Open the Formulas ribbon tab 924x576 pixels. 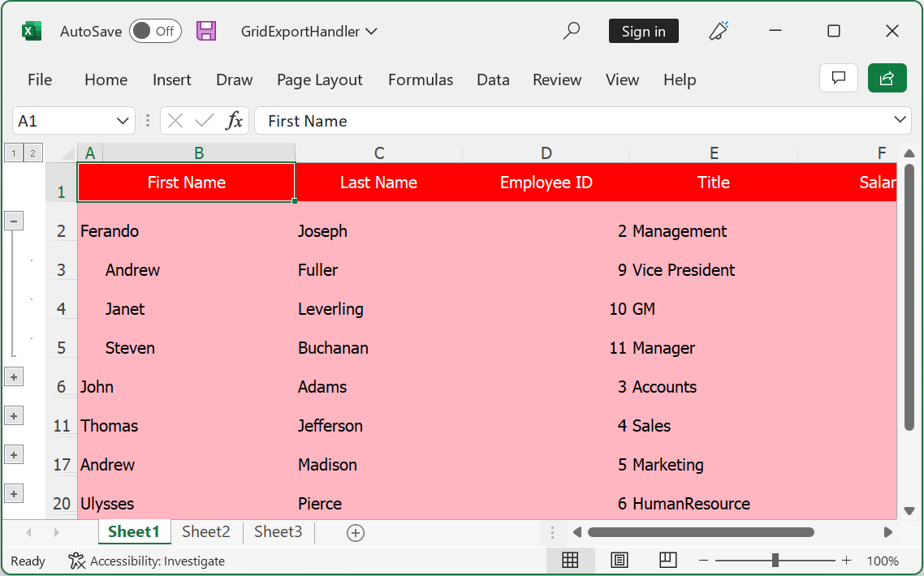[x=420, y=80]
